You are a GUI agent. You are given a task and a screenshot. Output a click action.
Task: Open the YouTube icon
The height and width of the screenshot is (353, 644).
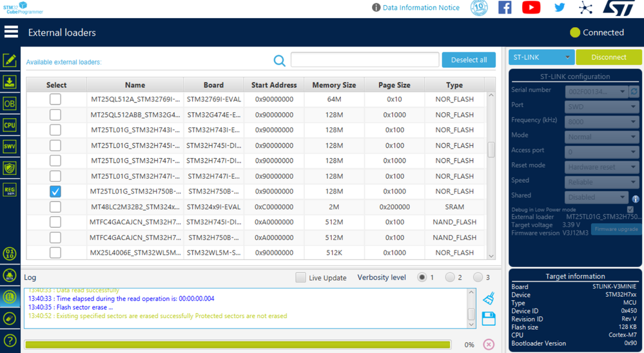click(x=531, y=7)
